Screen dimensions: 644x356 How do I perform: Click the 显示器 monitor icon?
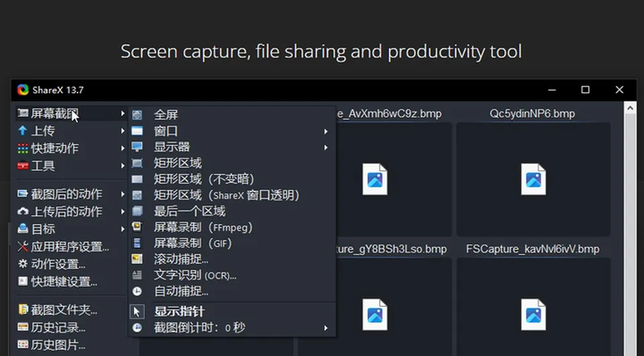point(137,146)
